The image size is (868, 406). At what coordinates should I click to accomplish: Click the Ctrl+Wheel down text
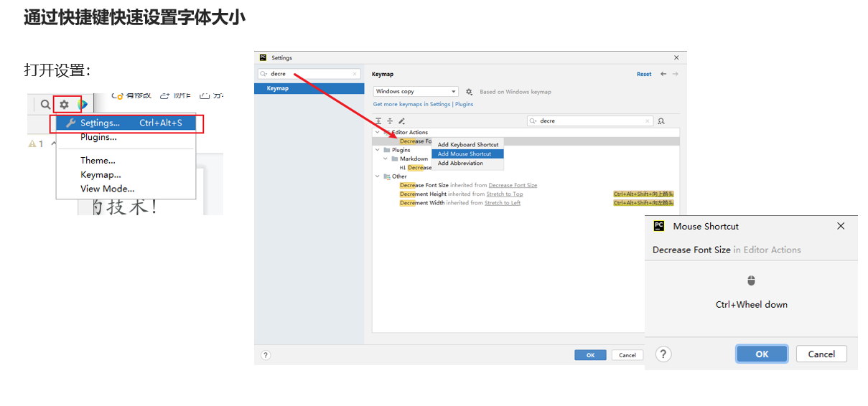(752, 304)
